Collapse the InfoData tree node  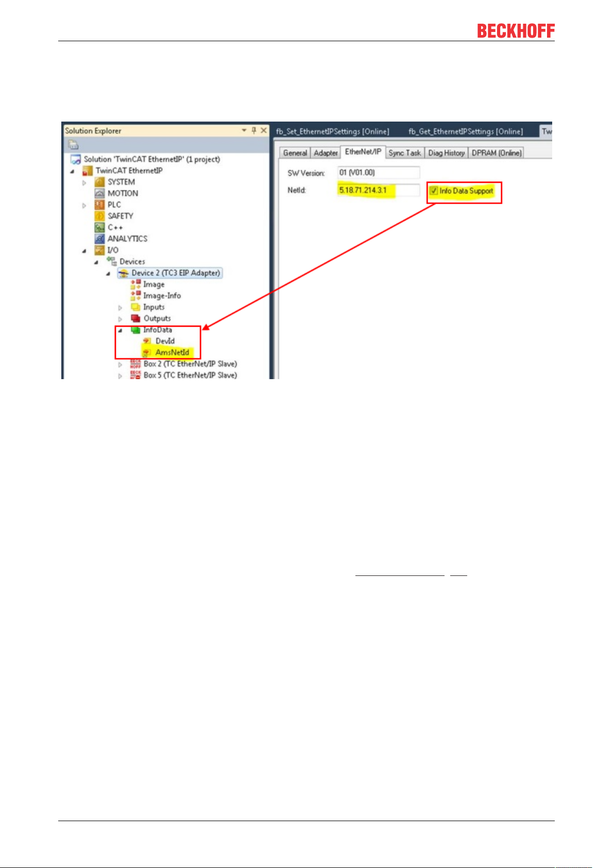[120, 330]
